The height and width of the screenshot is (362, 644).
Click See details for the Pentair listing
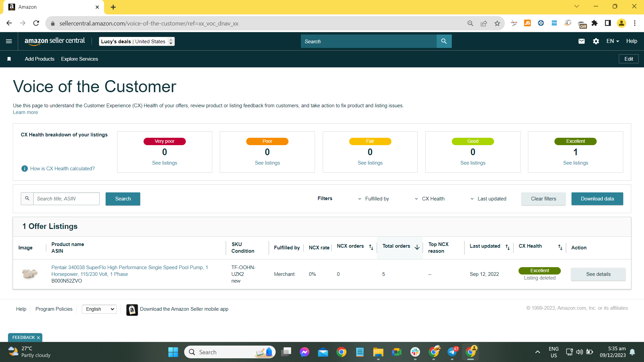pos(598,274)
